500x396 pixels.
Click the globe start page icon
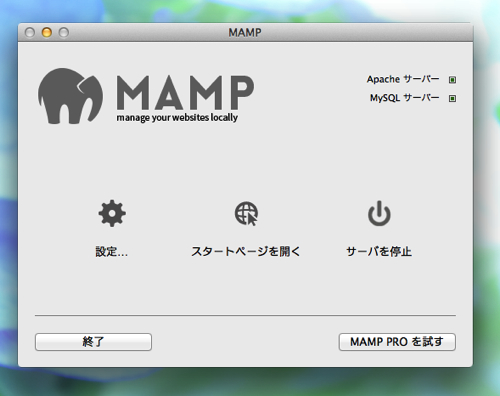(246, 213)
